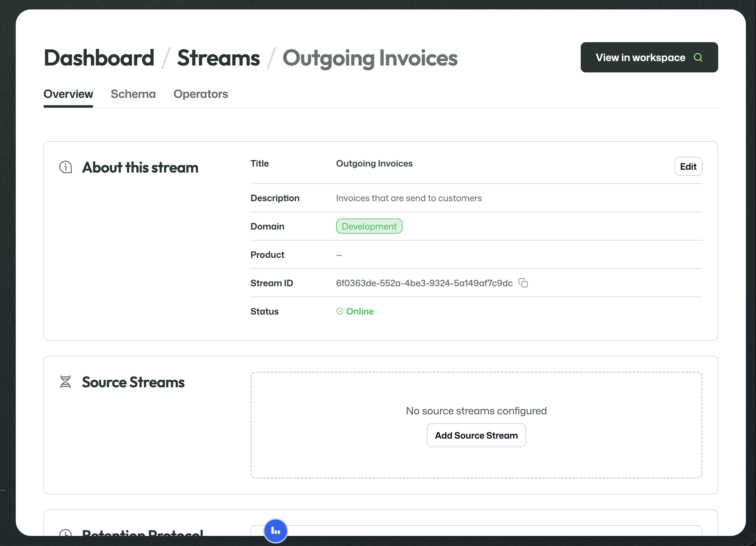Open the Operators tab
756x546 pixels.
(201, 94)
